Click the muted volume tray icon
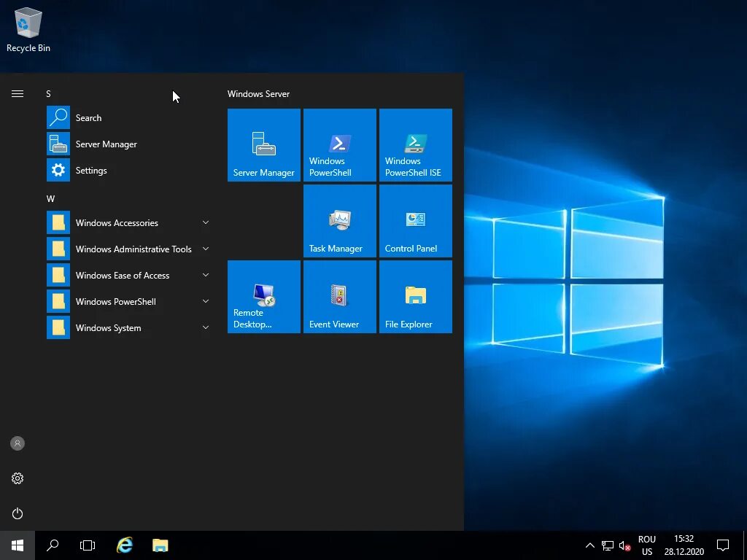The width and height of the screenshot is (747, 560). (x=624, y=545)
